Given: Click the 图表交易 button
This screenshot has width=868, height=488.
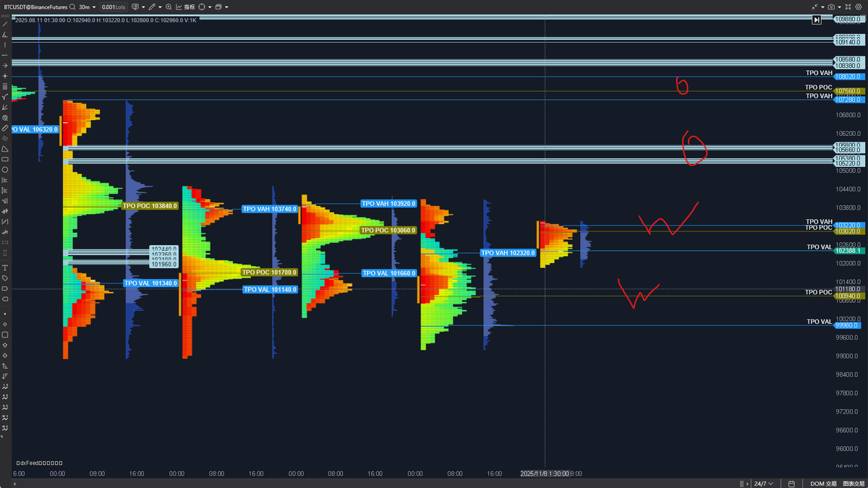Looking at the screenshot, I should 854,484.
